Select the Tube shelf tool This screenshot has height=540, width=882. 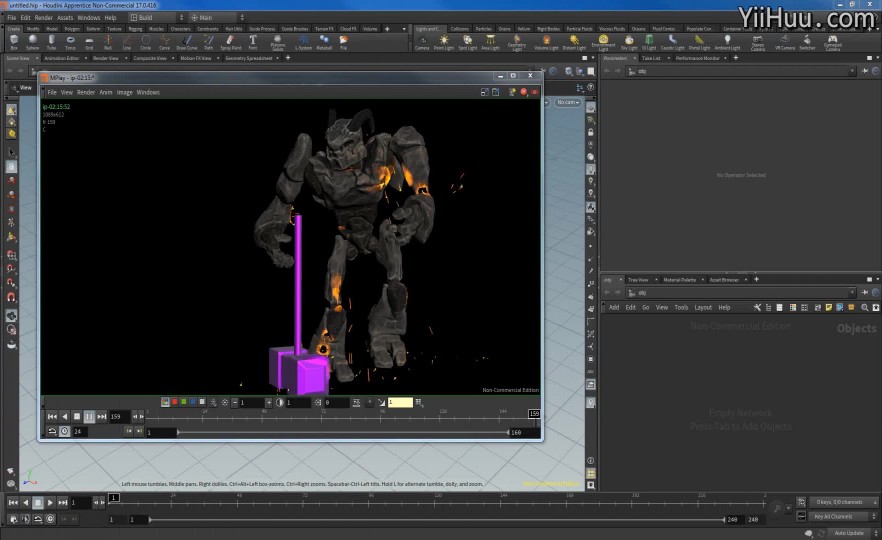pyautogui.click(x=52, y=42)
